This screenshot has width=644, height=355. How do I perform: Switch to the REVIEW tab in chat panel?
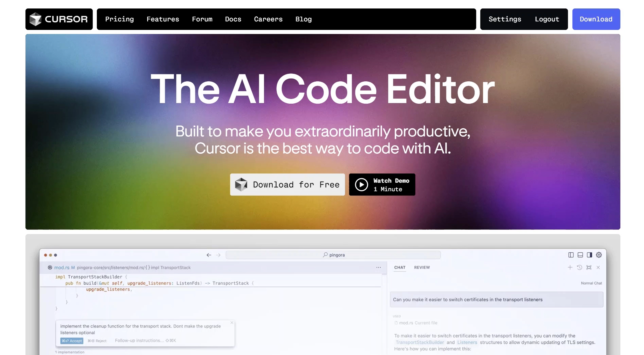(x=421, y=267)
